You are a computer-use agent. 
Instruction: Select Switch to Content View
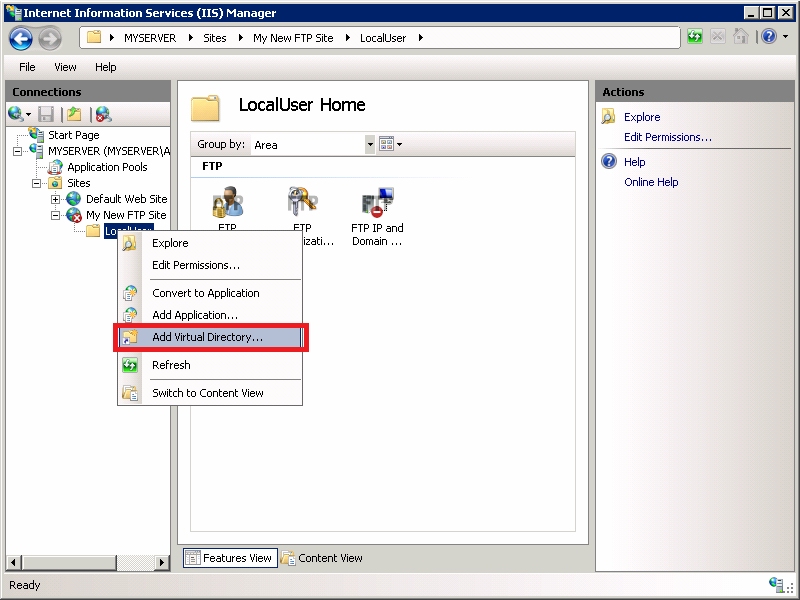210,393
